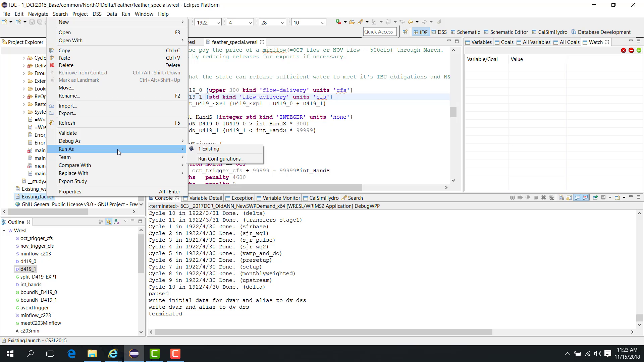644x362 pixels.
Task: Click the Project Explorer horizontal scrollbar
Action: pyautogui.click(x=48, y=212)
